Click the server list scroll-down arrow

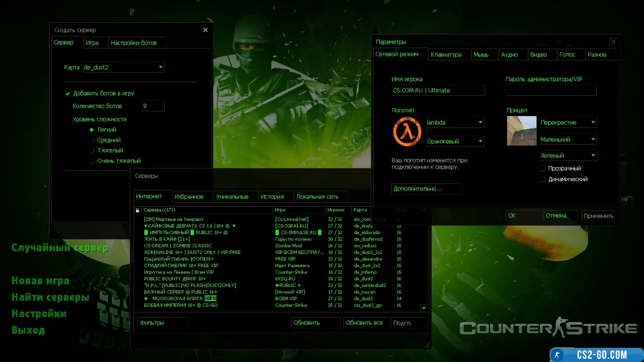tap(423, 308)
